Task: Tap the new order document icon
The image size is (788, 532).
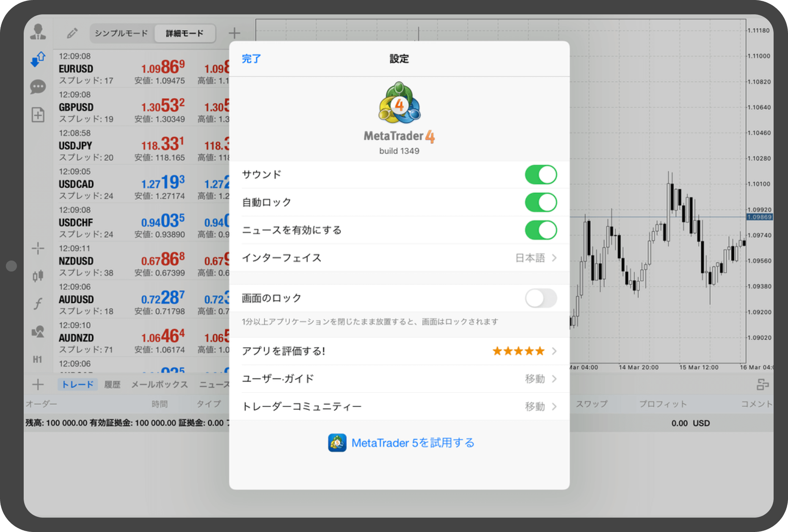Action: (x=38, y=115)
